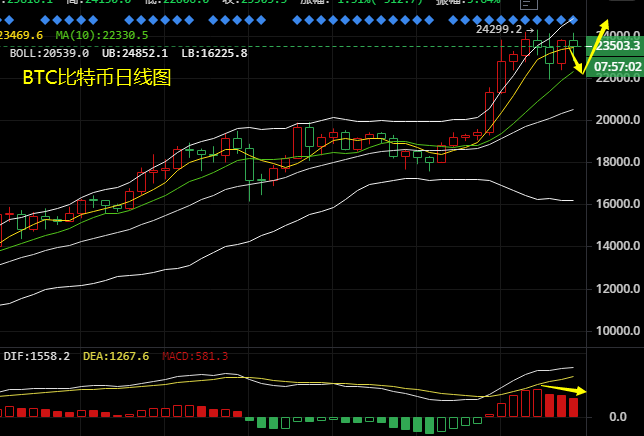Click the 0.0 MACD axis label
Screen dimensions: 644x436
(x=617, y=416)
